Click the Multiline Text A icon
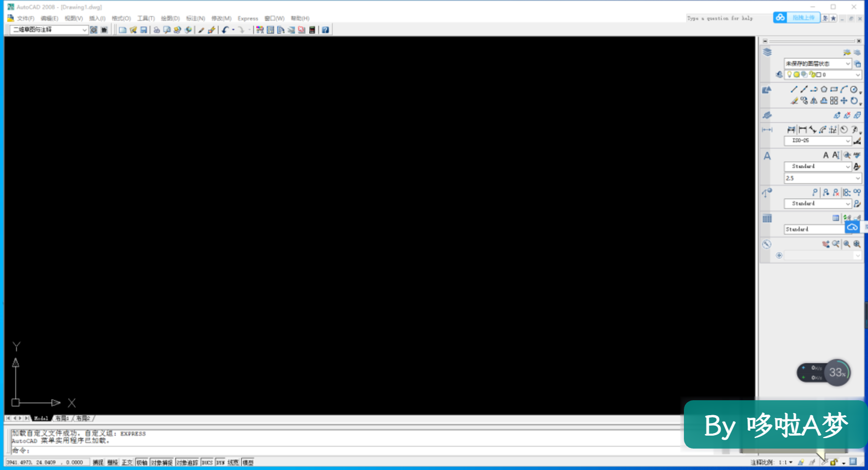Image resolution: width=868 pixels, height=470 pixels. [826, 156]
